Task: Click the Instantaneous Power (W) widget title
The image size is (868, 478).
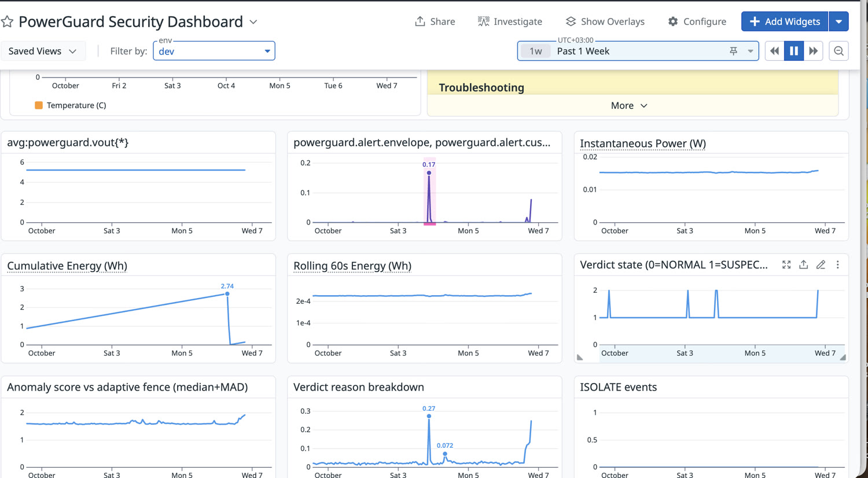Action: [643, 144]
